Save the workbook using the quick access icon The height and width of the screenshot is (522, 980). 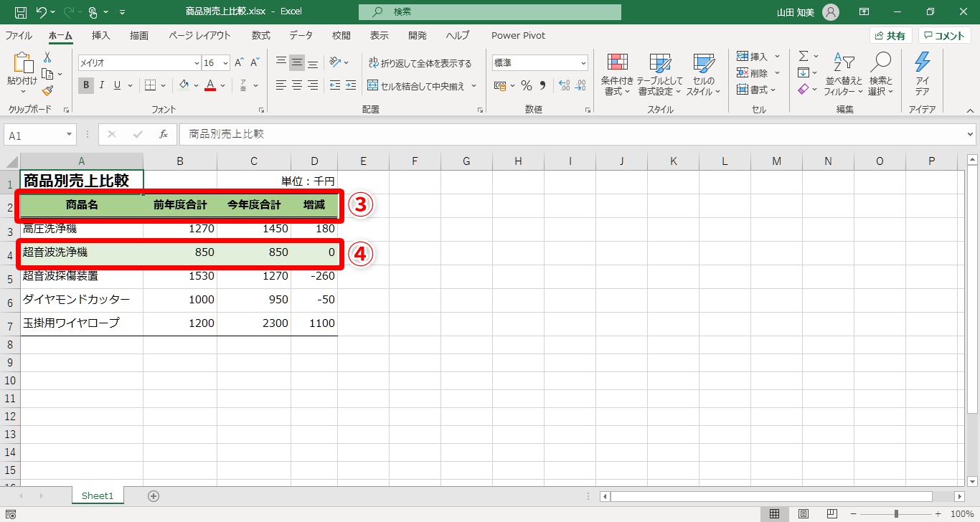[21, 12]
